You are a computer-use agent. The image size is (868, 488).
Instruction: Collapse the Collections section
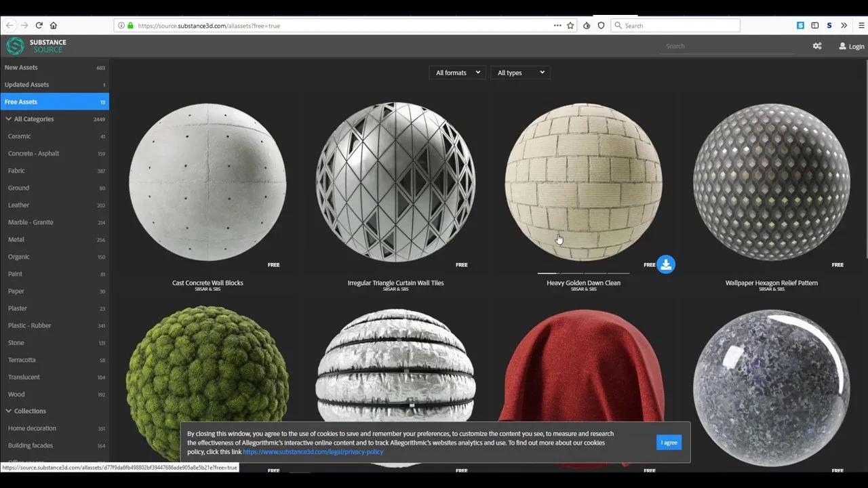click(8, 411)
